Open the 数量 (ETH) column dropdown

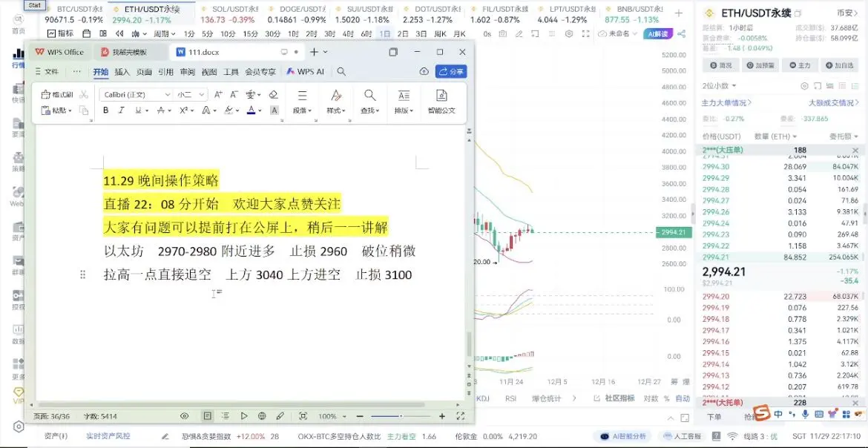coord(775,136)
